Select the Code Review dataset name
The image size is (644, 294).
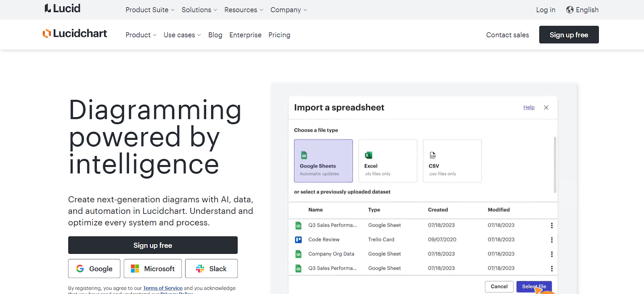(324, 240)
